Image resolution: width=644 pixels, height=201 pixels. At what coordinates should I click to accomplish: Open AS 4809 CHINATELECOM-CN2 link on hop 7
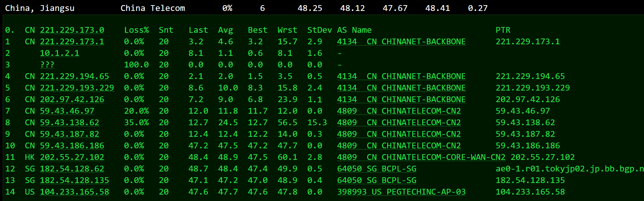(399, 111)
